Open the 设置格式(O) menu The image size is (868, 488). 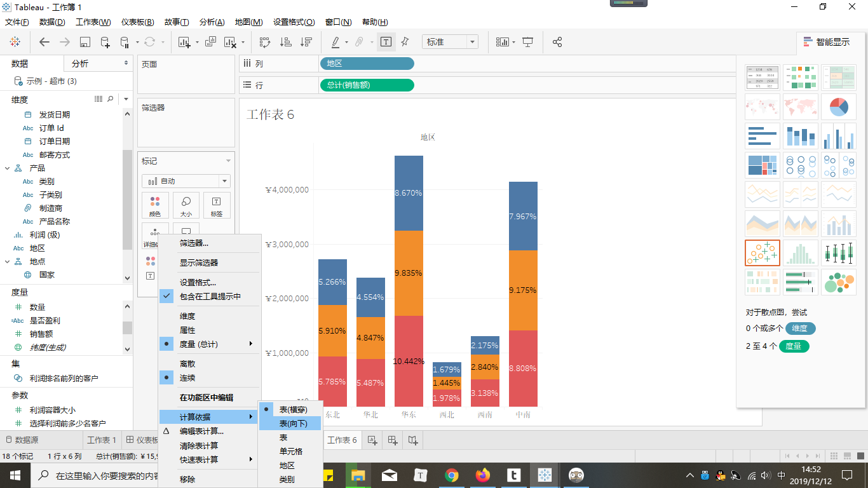coord(294,22)
